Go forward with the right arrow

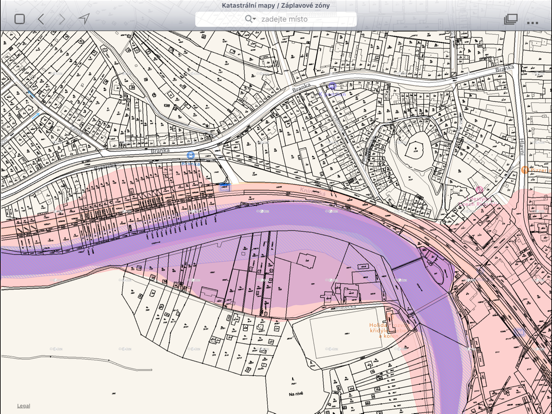[x=62, y=19]
